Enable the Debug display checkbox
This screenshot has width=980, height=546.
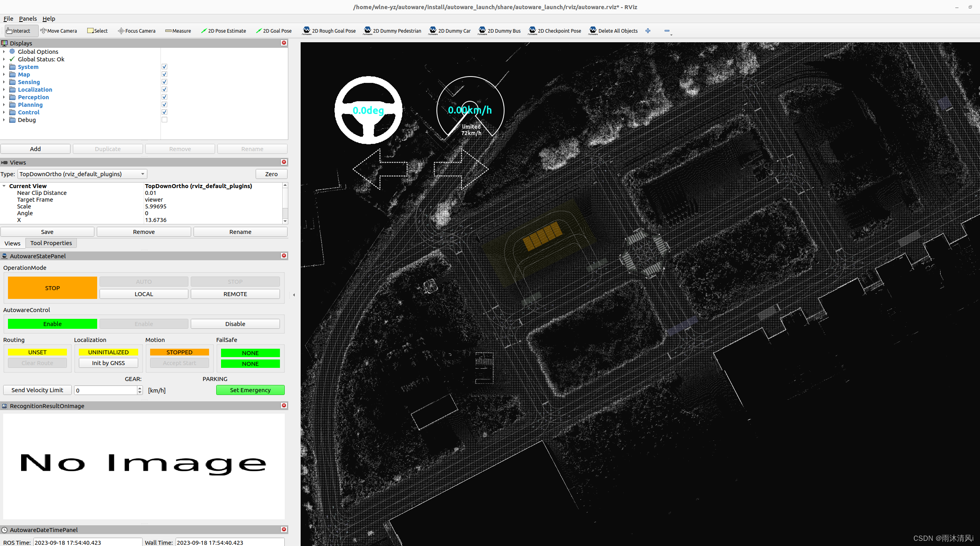point(164,120)
